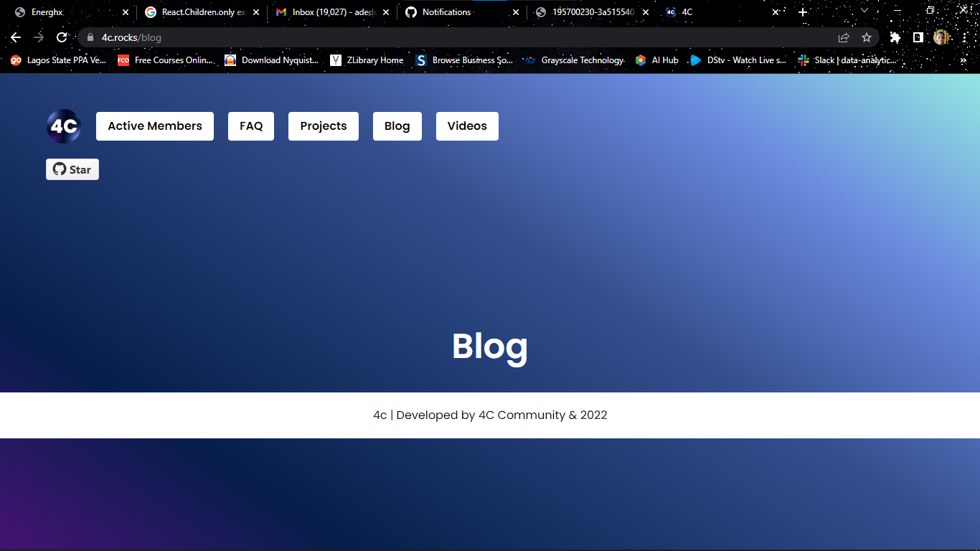The image size is (980, 551).
Task: Click the 4C logo icon
Action: pos(63,126)
